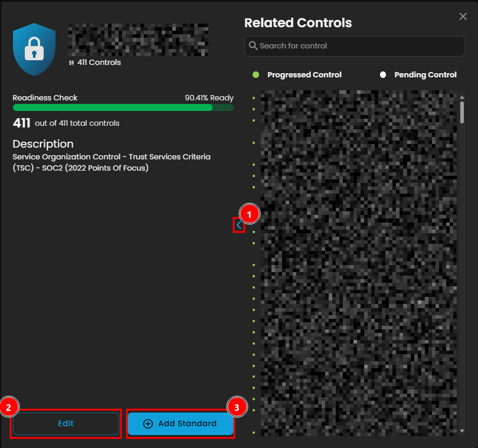The width and height of the screenshot is (478, 448).
Task: Click the Related Controls heading
Action: coord(298,23)
